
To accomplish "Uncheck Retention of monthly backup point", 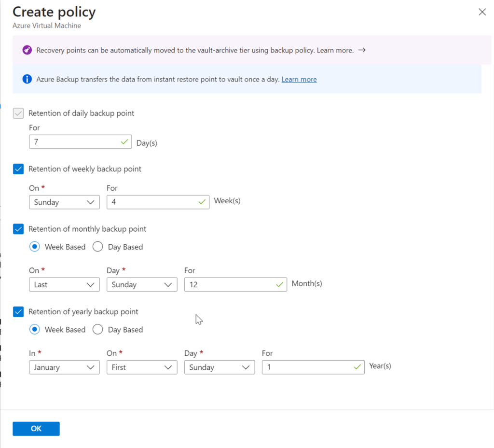I will pos(18,229).
